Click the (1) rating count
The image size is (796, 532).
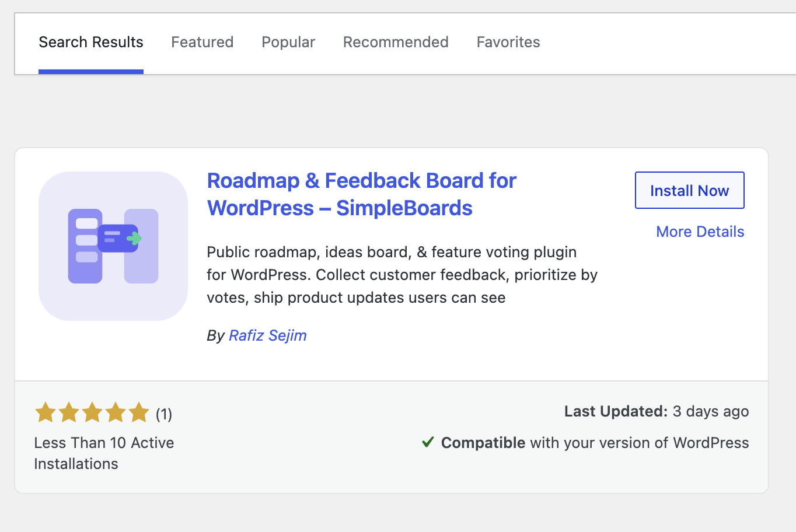pyautogui.click(x=164, y=414)
